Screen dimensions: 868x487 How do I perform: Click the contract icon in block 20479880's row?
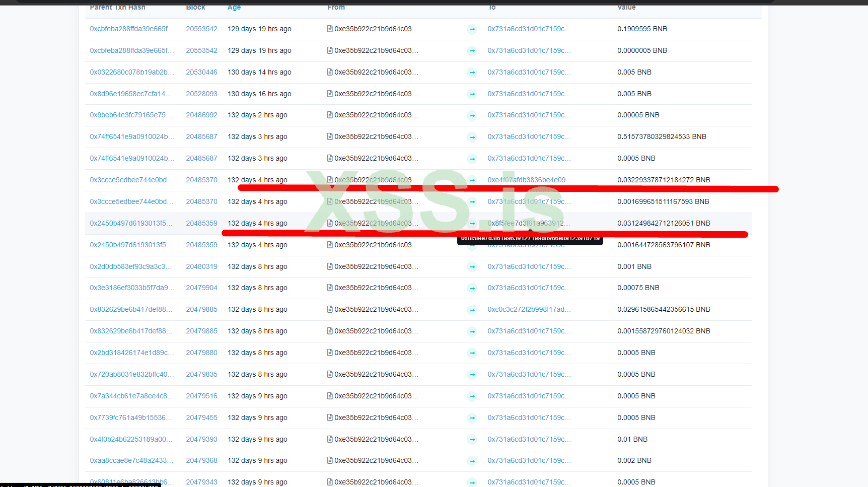(x=330, y=353)
